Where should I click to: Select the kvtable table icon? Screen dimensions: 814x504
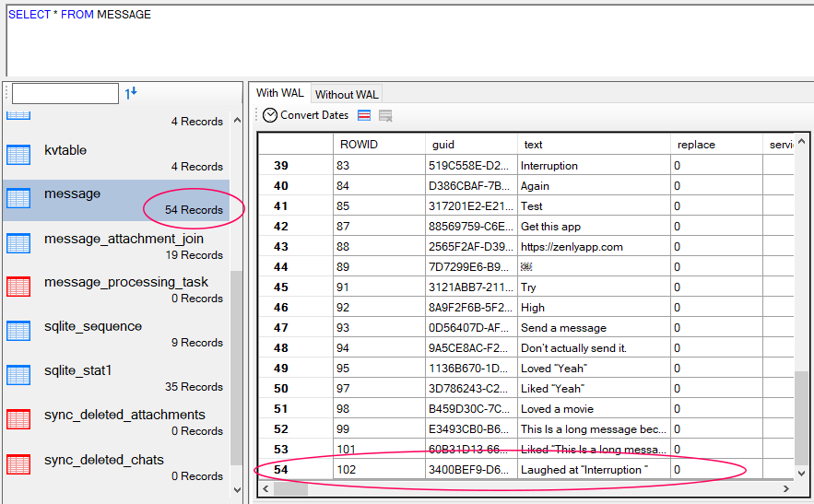click(x=18, y=155)
